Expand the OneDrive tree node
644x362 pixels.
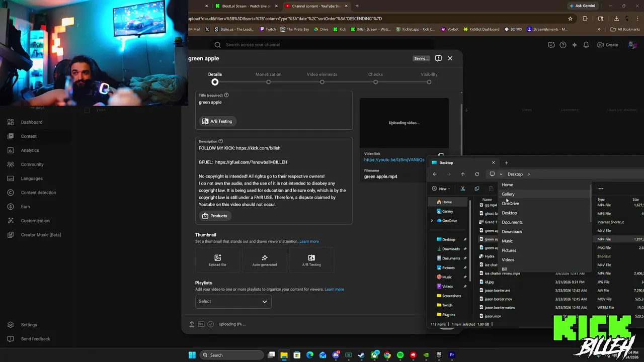click(432, 221)
